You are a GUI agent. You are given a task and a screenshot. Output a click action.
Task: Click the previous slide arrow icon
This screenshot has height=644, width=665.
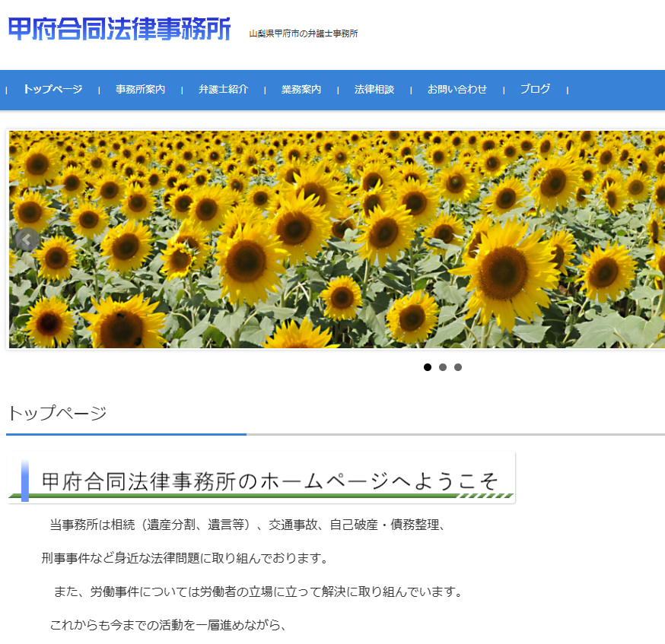(27, 240)
